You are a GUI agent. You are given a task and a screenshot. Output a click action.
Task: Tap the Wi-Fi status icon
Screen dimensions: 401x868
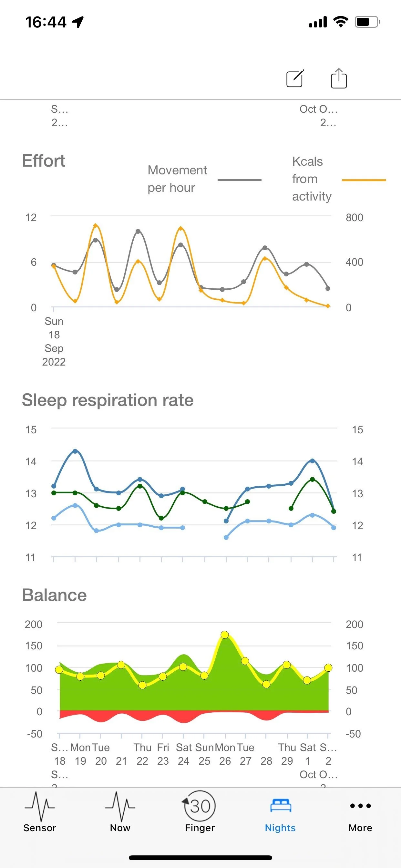pyautogui.click(x=340, y=22)
